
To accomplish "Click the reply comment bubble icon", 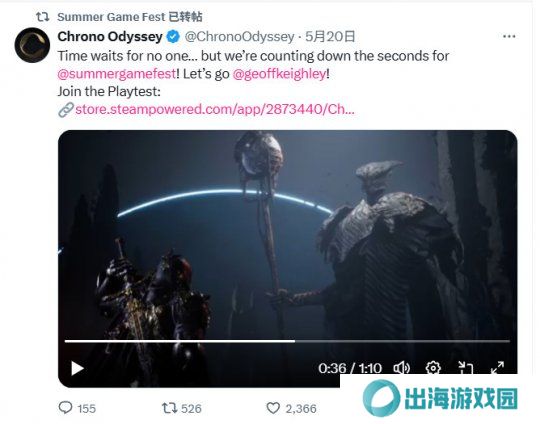I will pyautogui.click(x=65, y=408).
